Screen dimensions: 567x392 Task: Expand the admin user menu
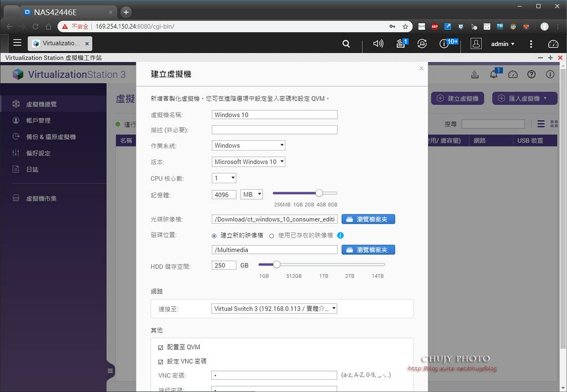503,44
